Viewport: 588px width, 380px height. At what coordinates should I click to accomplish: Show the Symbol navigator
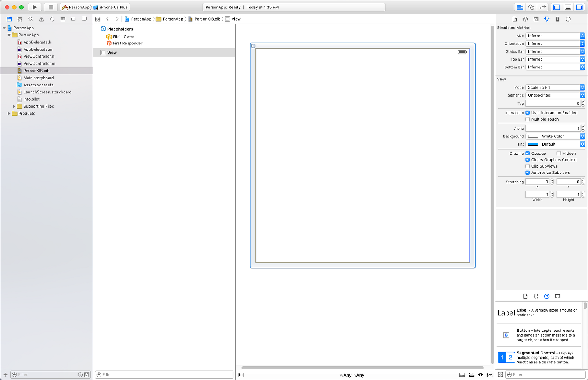tap(20, 19)
